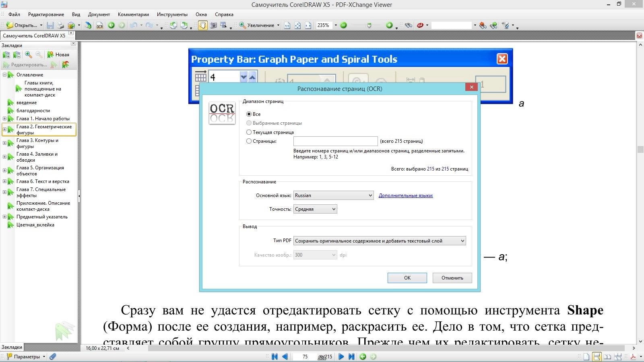Select the 'Все' radio button
Viewport: 644px width, 362px height.
[249, 114]
